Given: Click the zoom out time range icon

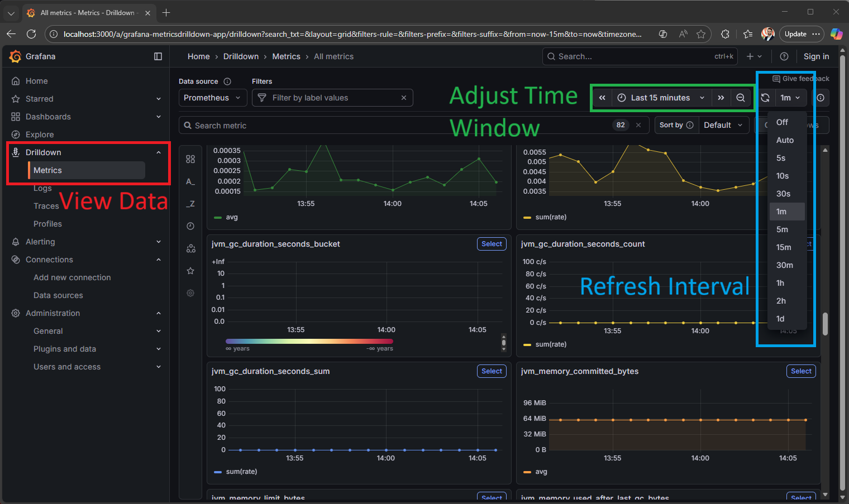Looking at the screenshot, I should click(740, 98).
